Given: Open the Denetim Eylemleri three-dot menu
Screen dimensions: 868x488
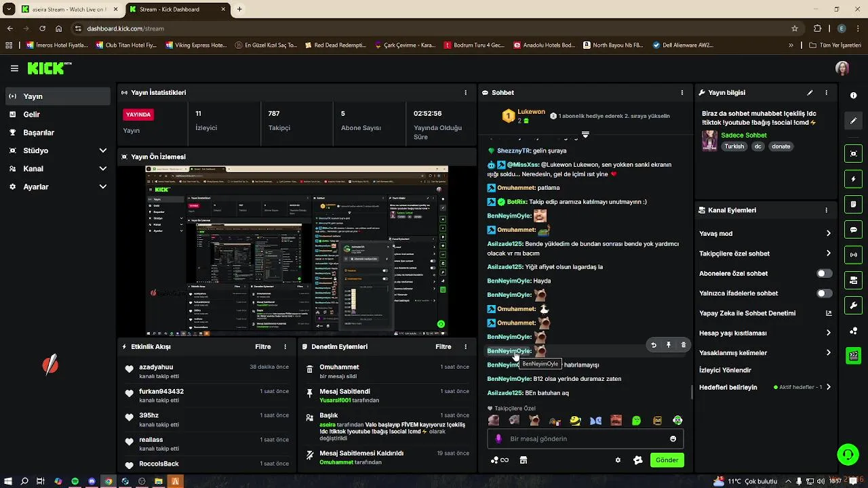Looking at the screenshot, I should (x=465, y=346).
